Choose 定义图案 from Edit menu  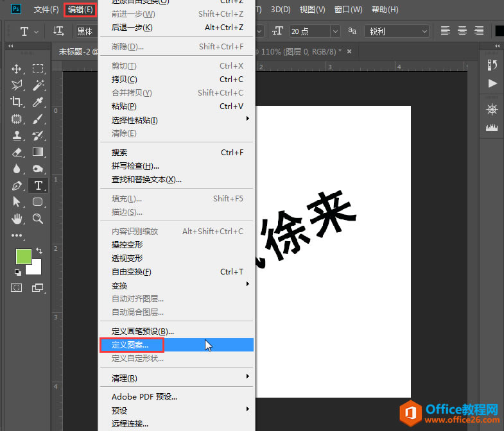(x=177, y=344)
